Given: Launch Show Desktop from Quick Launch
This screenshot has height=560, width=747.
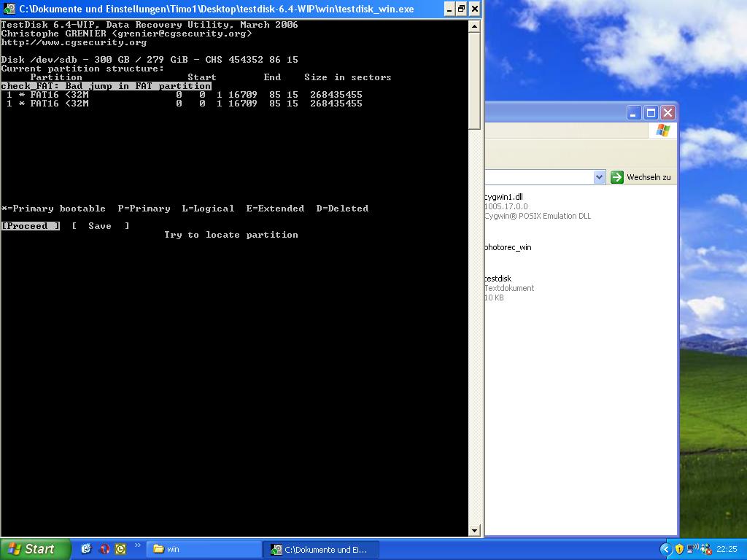Looking at the screenshot, I should [86, 549].
